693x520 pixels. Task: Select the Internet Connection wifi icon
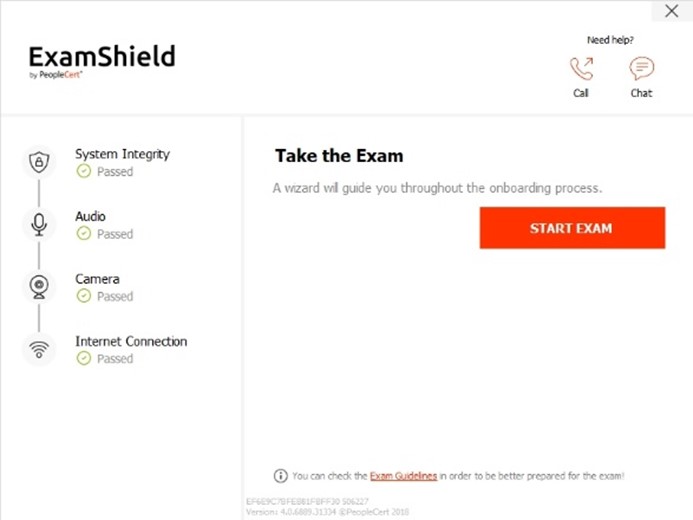(39, 349)
